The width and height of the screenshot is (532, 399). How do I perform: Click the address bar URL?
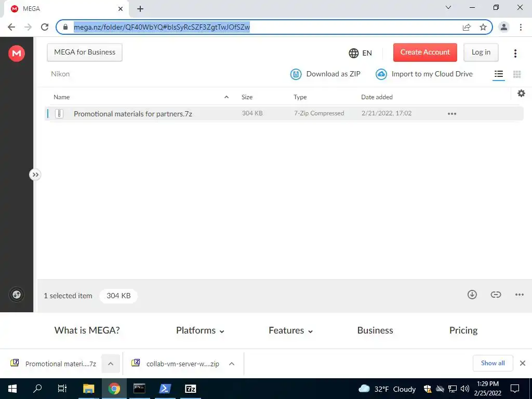(162, 27)
